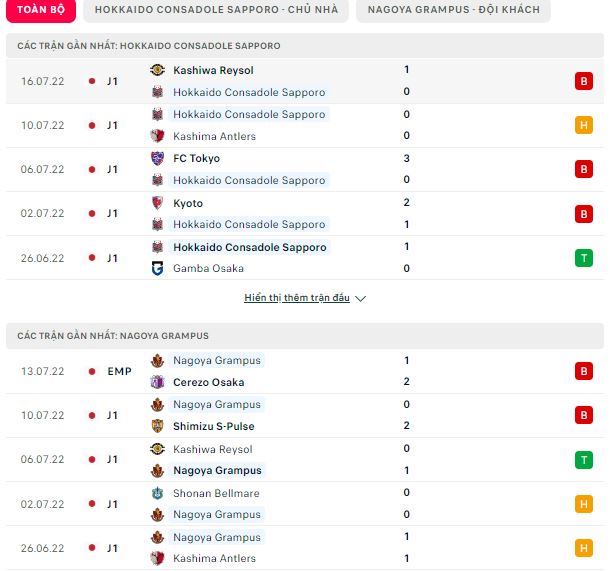Click Kashima Antlers crest, 26.06.22 match
610x571 pixels.
coord(156,558)
